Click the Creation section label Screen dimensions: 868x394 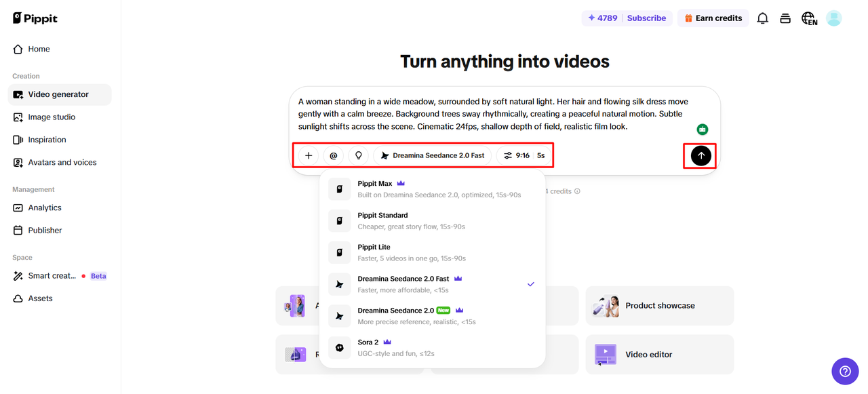click(x=26, y=76)
